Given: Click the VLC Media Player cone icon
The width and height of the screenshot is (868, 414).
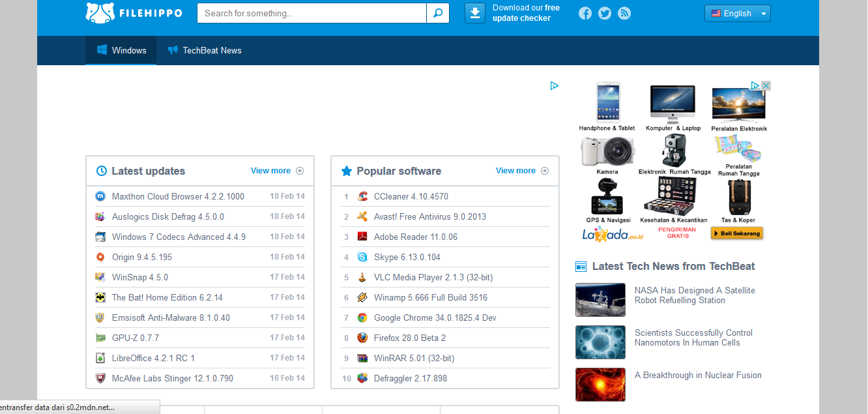Looking at the screenshot, I should (x=362, y=277).
